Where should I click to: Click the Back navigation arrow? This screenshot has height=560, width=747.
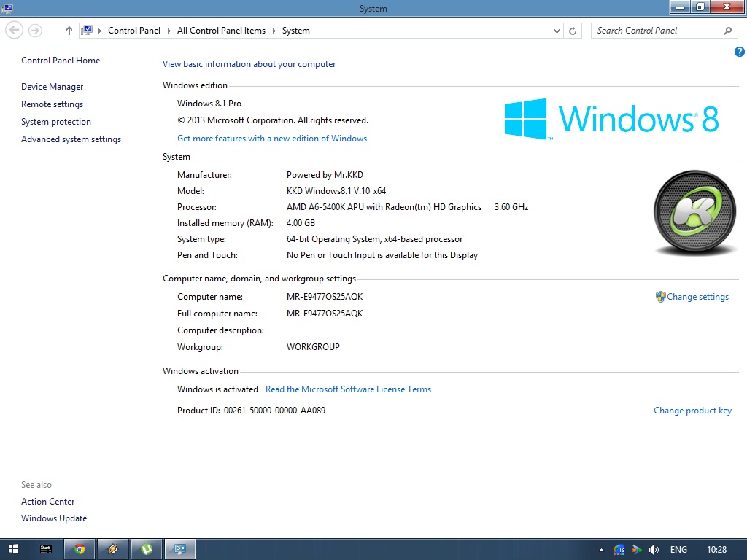(x=15, y=31)
